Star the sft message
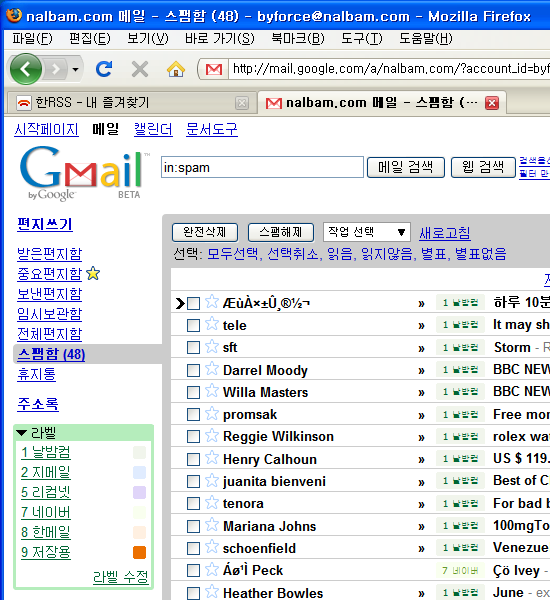 coord(212,346)
